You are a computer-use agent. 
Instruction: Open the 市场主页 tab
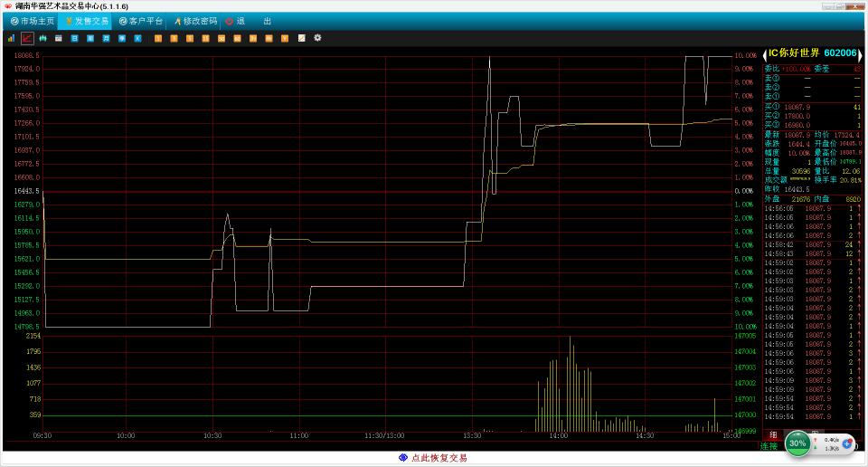(x=33, y=21)
